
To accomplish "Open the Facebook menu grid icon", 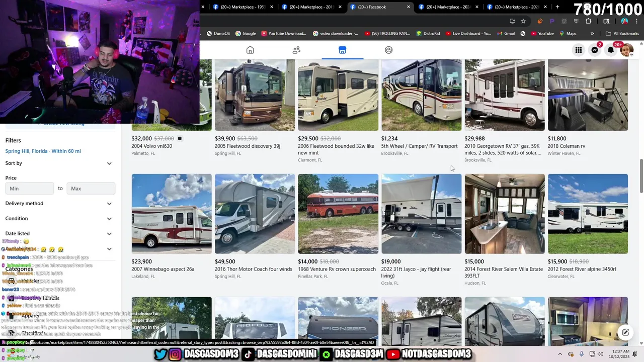I will pyautogui.click(x=579, y=50).
